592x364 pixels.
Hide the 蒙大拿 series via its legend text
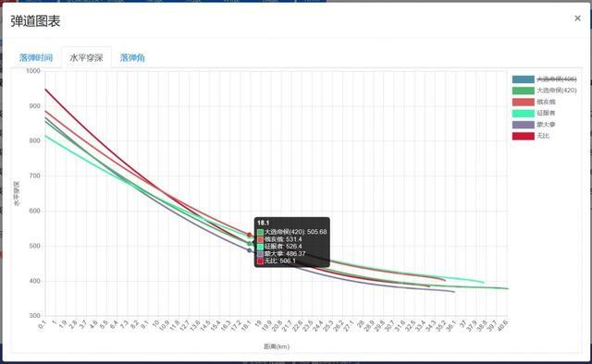[546, 125]
